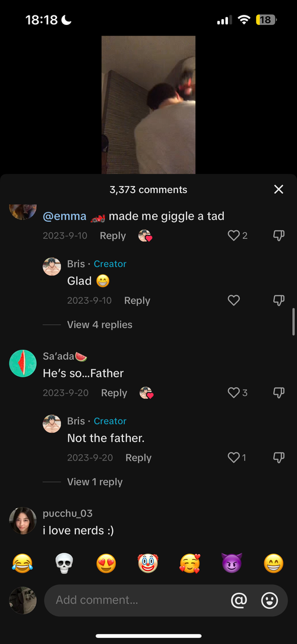Open the emoji picker in comment box
Image resolution: width=297 pixels, height=644 pixels.
(270, 601)
